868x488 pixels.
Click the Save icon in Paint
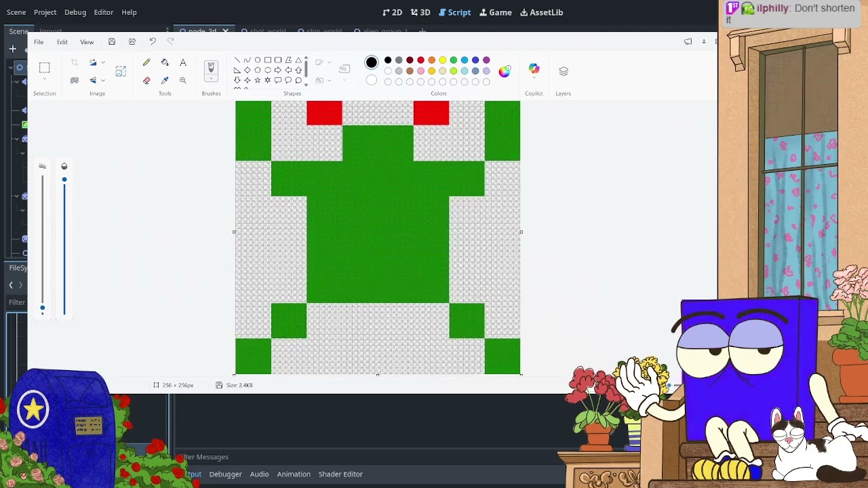[x=112, y=42]
